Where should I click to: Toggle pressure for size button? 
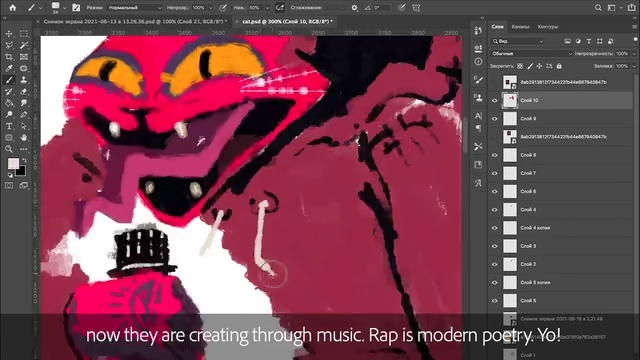402,8
